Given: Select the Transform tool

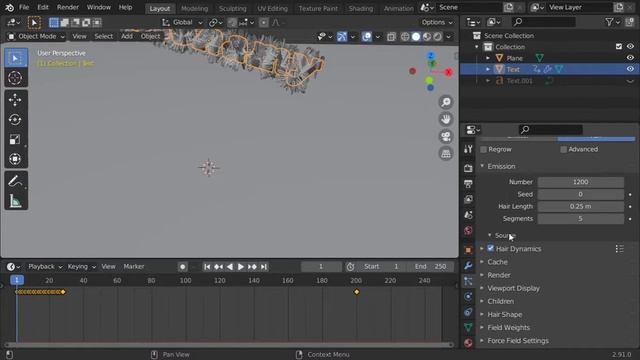Looking at the screenshot, I should [16, 159].
